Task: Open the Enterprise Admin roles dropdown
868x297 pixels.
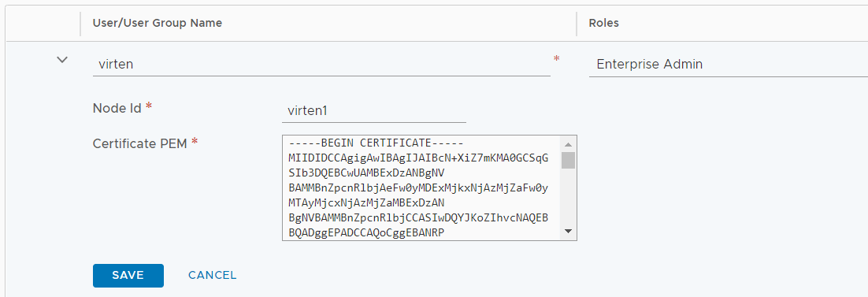Action: tap(728, 65)
